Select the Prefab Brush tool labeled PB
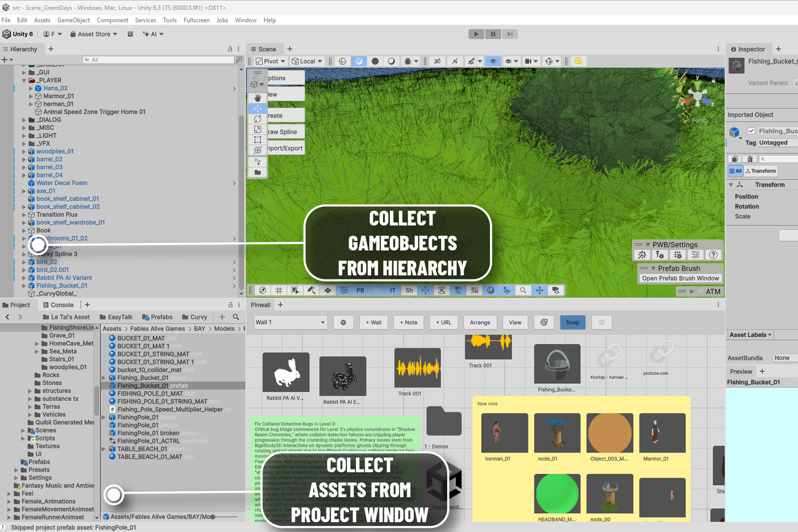 (360, 290)
